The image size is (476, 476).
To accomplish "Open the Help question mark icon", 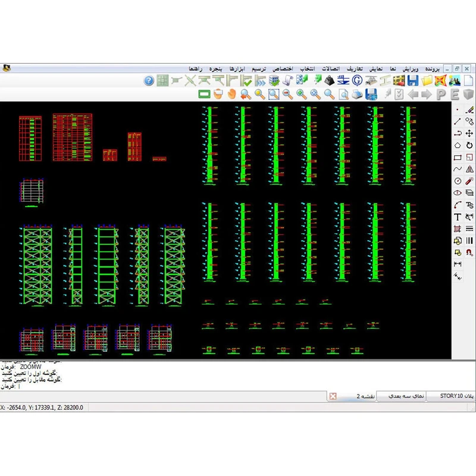I will click(149, 81).
